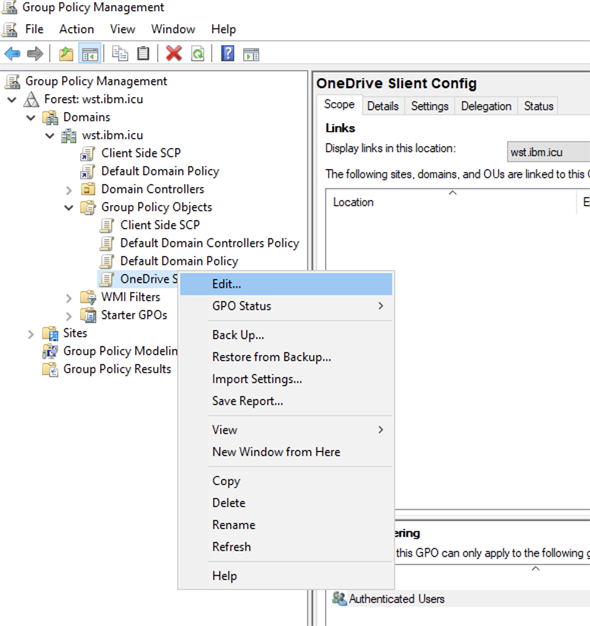
Task: Click the blue Help question mark icon
Action: pos(228,53)
